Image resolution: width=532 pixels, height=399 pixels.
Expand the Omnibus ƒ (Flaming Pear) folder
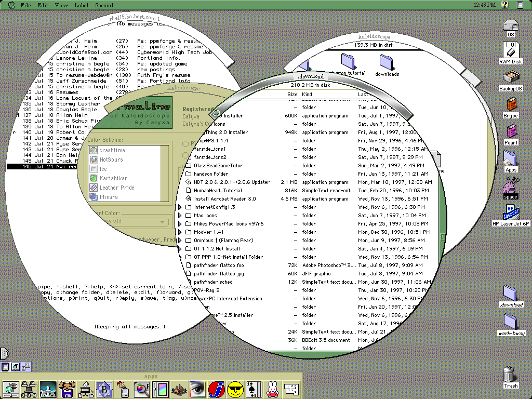[180, 241]
